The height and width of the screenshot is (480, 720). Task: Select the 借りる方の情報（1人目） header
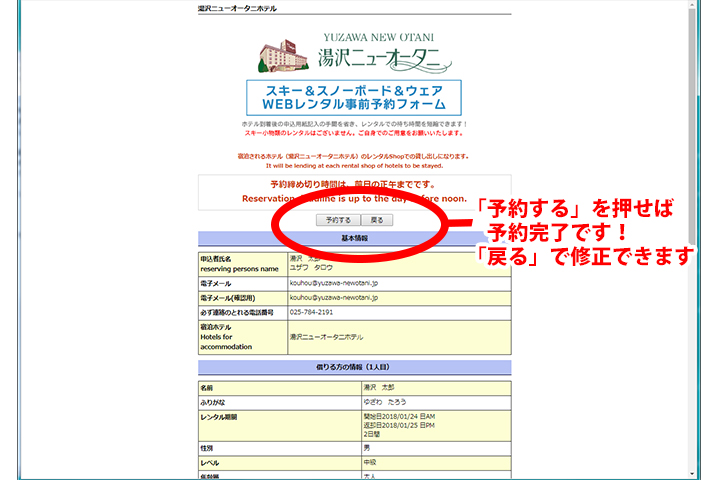point(354,367)
